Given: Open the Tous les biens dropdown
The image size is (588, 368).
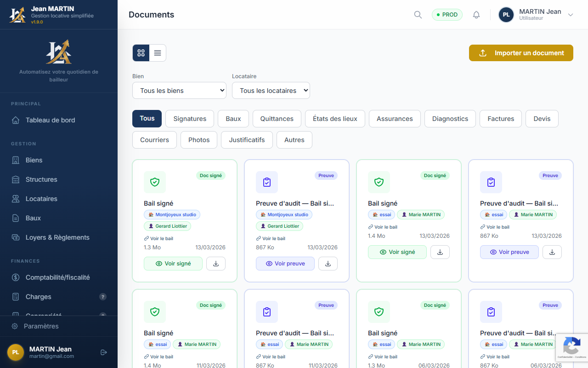Looking at the screenshot, I should [179, 91].
